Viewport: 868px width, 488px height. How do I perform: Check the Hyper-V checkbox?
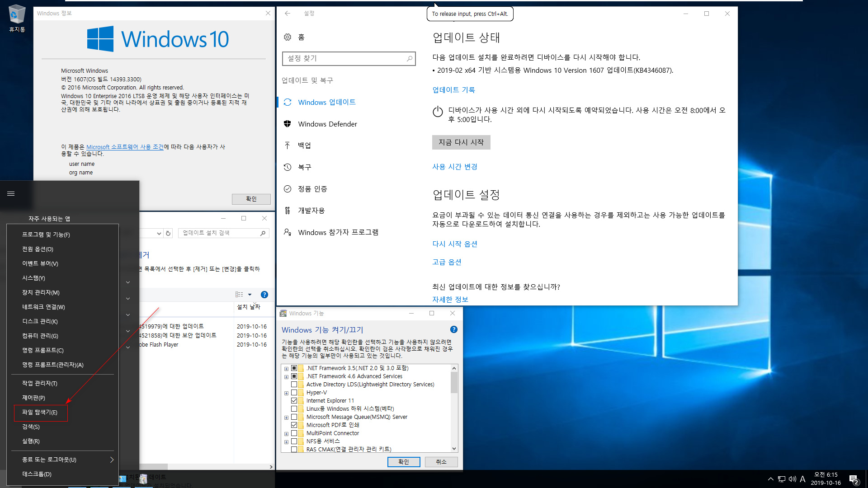pyautogui.click(x=294, y=393)
